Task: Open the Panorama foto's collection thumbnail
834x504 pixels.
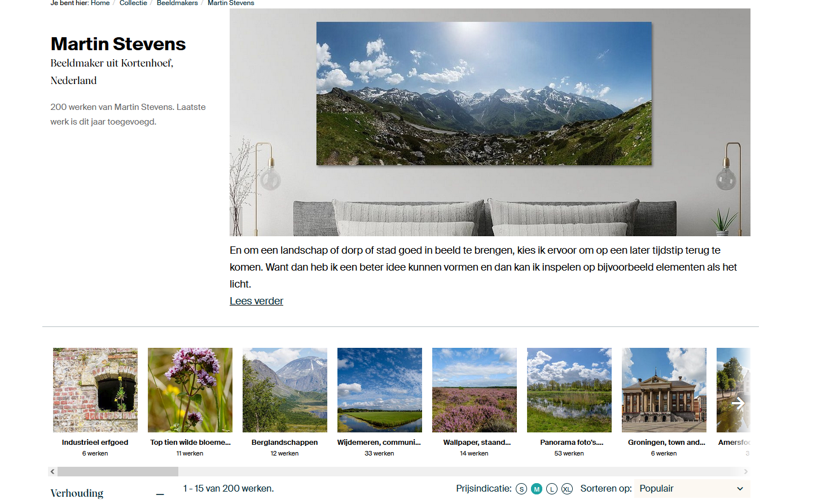Action: point(569,390)
